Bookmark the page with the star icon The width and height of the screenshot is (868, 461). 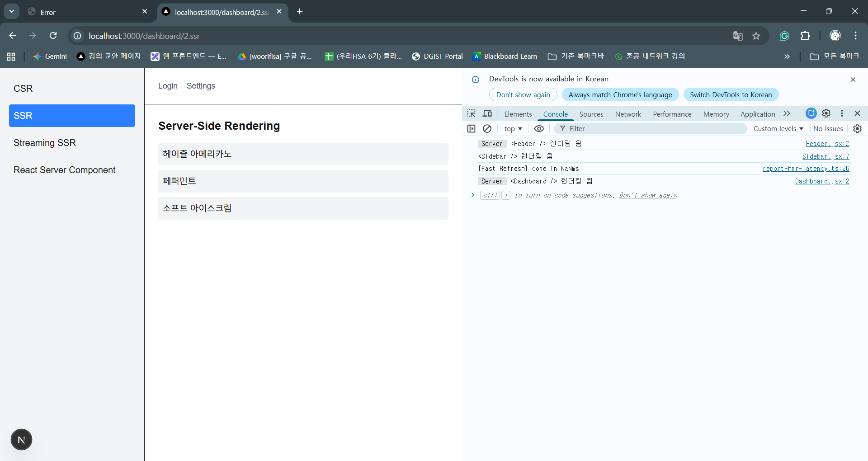[756, 36]
